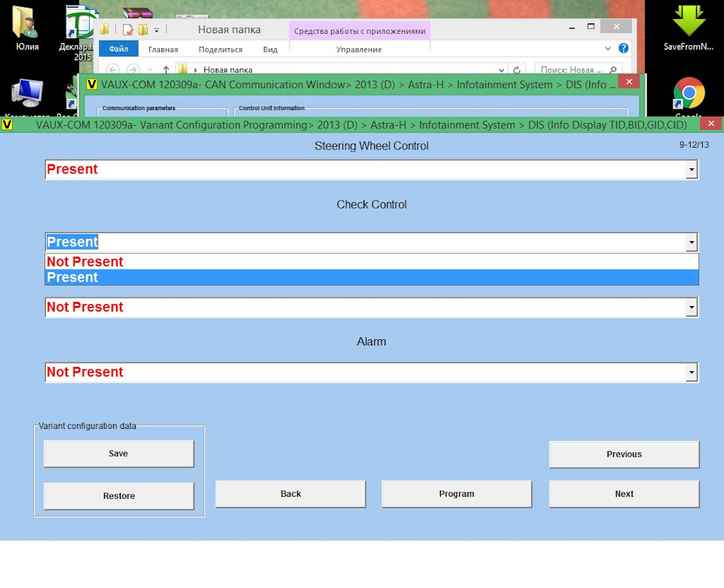Click VAUX-COM logo icon in CAN Communication title
The image size is (724, 588).
coord(91,84)
